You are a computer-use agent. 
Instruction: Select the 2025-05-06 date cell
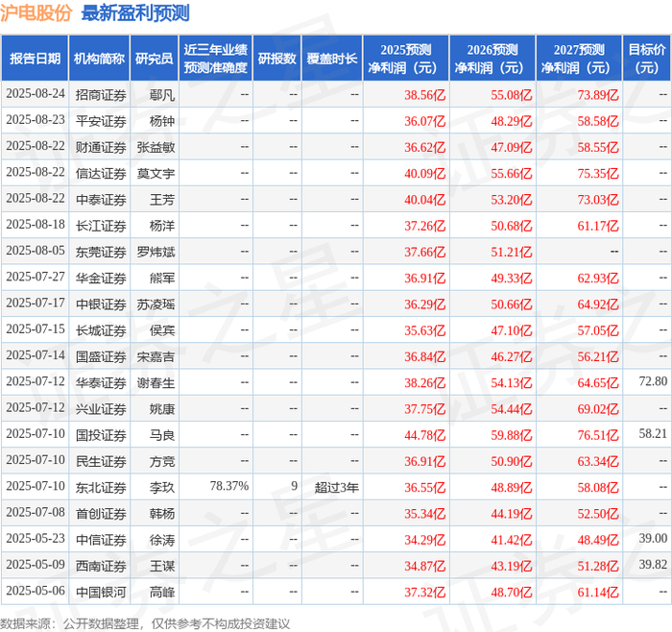pos(36,591)
